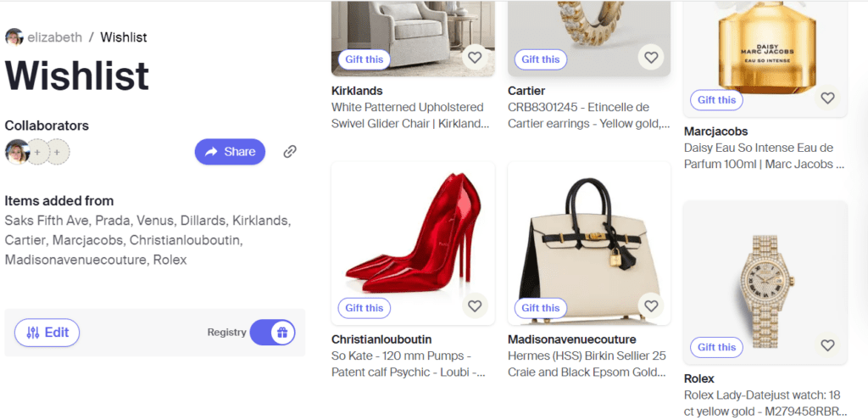The height and width of the screenshot is (420, 868).
Task: Favorite the Marc Jacobs perfume item
Action: click(x=827, y=98)
